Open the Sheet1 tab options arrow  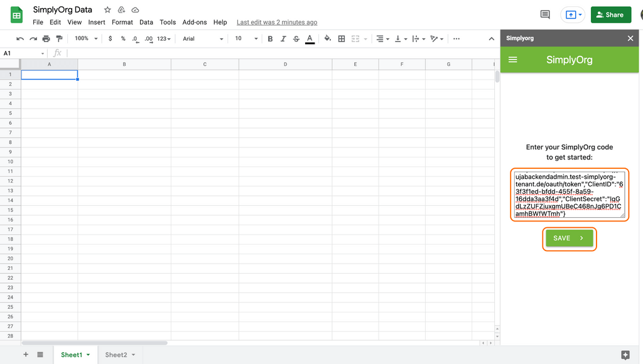88,355
